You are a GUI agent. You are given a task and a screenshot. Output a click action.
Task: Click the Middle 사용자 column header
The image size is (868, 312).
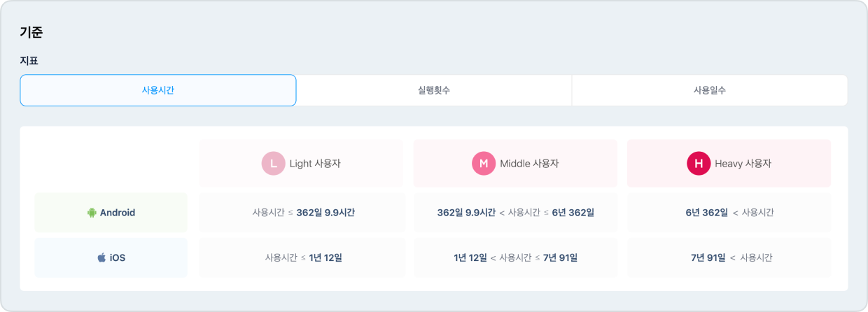coord(515,164)
